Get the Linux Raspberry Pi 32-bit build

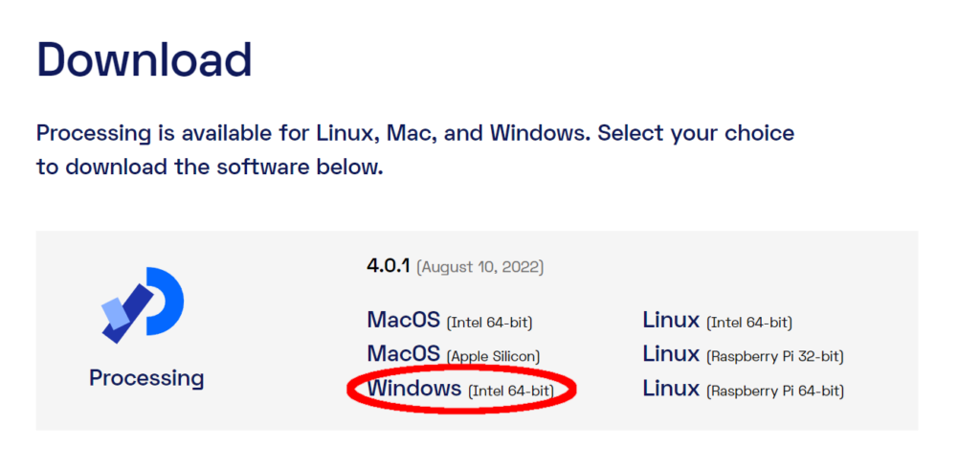pos(743,354)
